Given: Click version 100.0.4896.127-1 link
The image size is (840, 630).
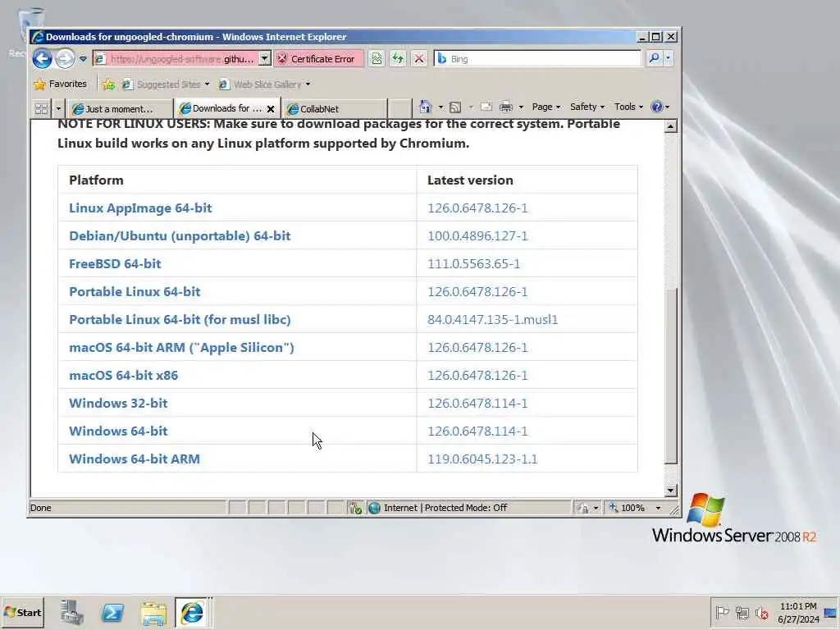Looking at the screenshot, I should (477, 235).
